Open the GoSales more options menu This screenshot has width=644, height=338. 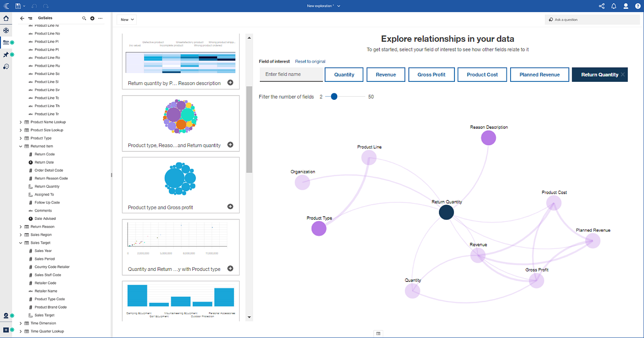pos(99,18)
